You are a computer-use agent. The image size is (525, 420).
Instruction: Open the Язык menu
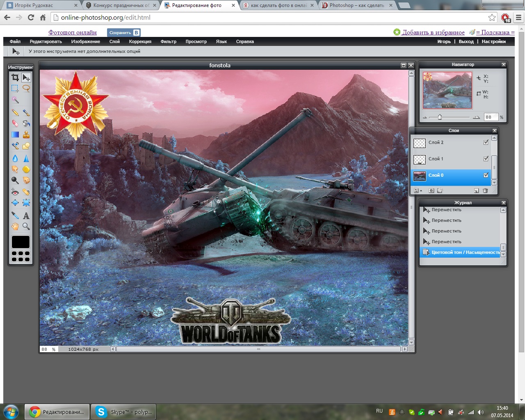(x=221, y=41)
